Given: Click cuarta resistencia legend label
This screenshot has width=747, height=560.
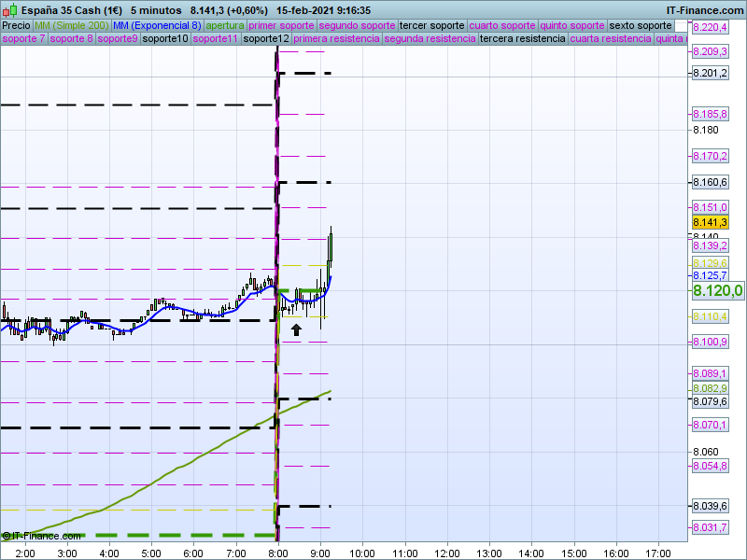Looking at the screenshot, I should click(x=611, y=38).
